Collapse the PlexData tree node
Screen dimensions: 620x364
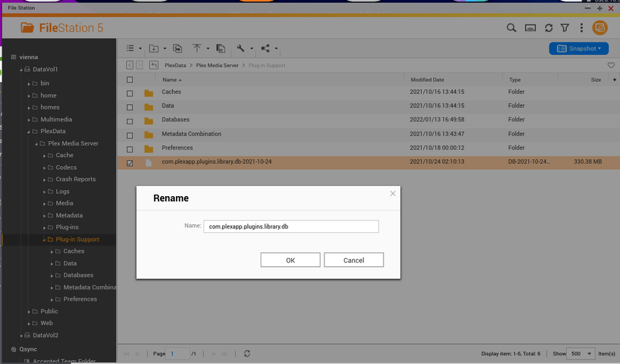click(x=28, y=132)
